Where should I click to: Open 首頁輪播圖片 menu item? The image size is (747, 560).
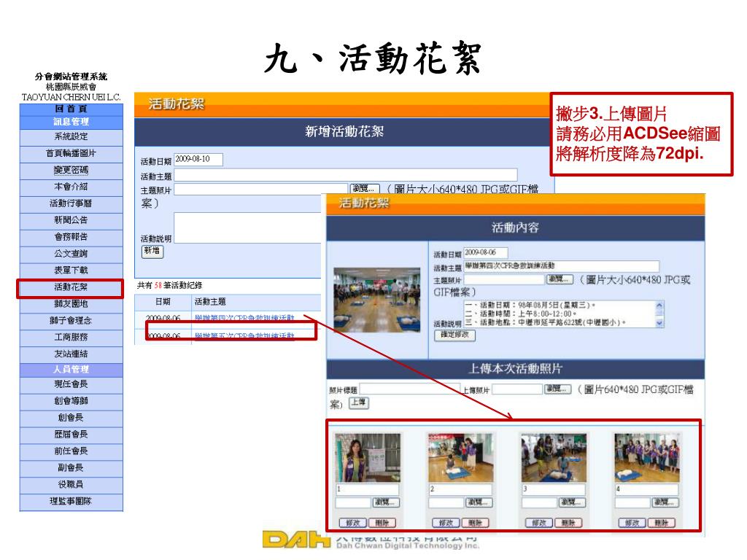tap(71, 153)
